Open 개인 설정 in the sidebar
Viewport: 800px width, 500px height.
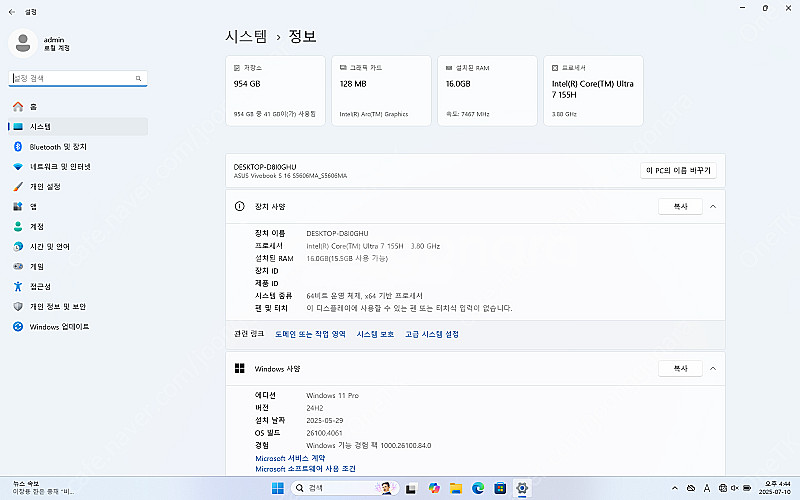(x=78, y=187)
